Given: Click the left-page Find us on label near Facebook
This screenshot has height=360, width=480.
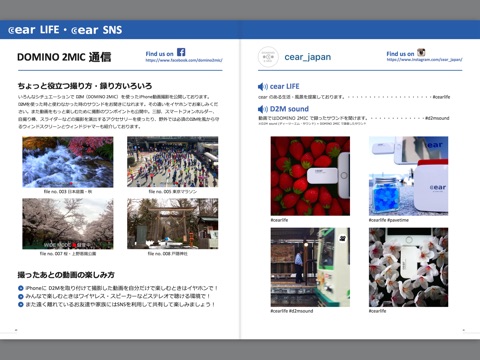Looking at the screenshot, I should click(160, 54).
